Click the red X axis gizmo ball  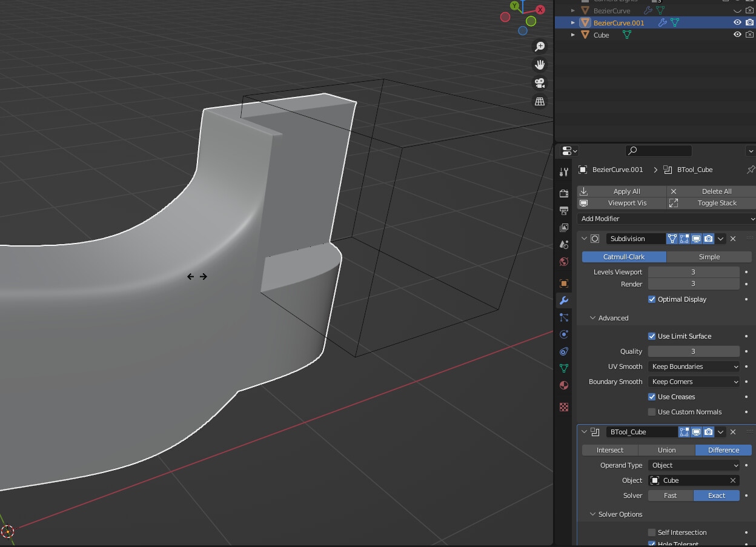point(541,9)
